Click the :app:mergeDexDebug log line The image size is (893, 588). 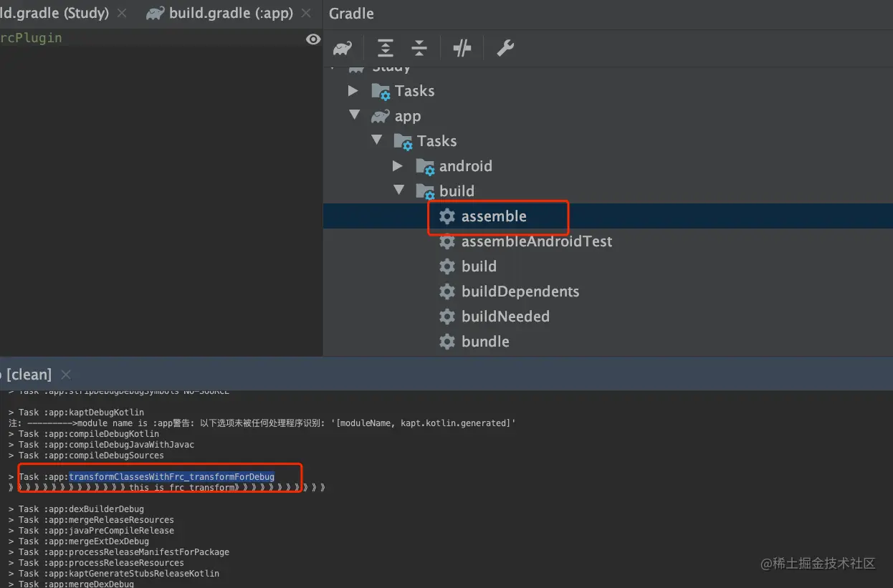point(71,584)
